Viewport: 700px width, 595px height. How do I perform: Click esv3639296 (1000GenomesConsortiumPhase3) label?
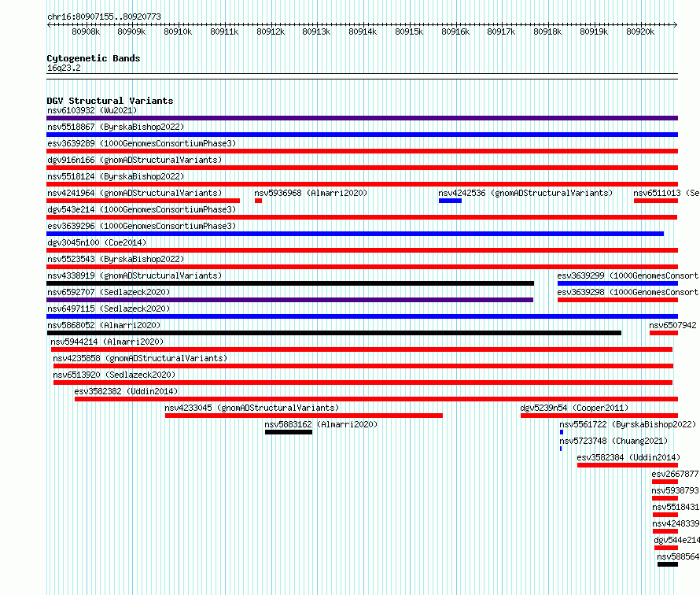[x=142, y=226]
